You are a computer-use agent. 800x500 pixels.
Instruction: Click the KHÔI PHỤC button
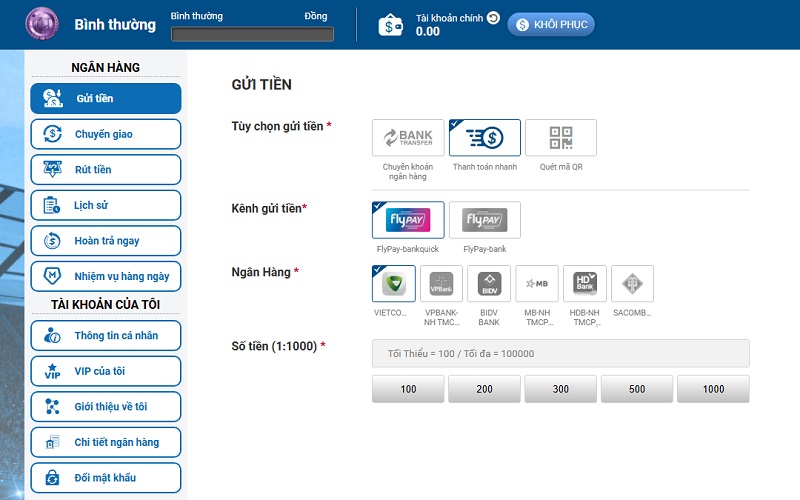tap(551, 24)
